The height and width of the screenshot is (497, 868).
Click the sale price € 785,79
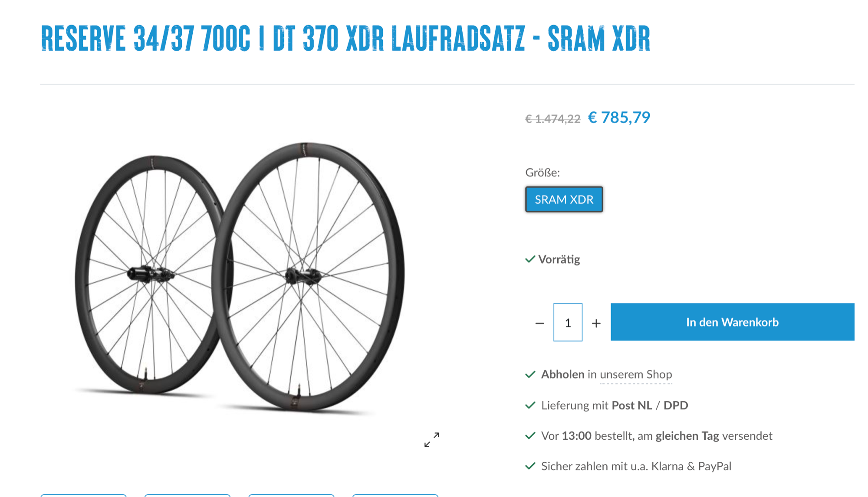(x=619, y=118)
